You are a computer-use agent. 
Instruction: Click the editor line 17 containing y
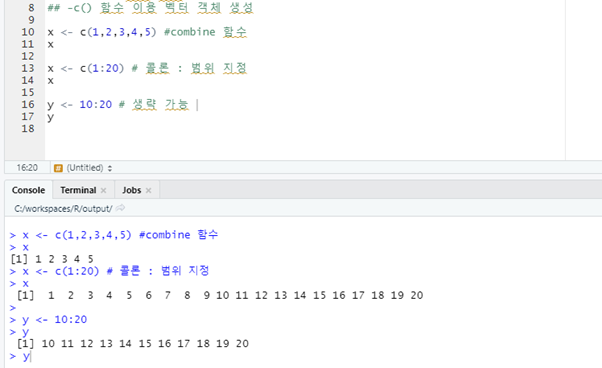pos(51,117)
